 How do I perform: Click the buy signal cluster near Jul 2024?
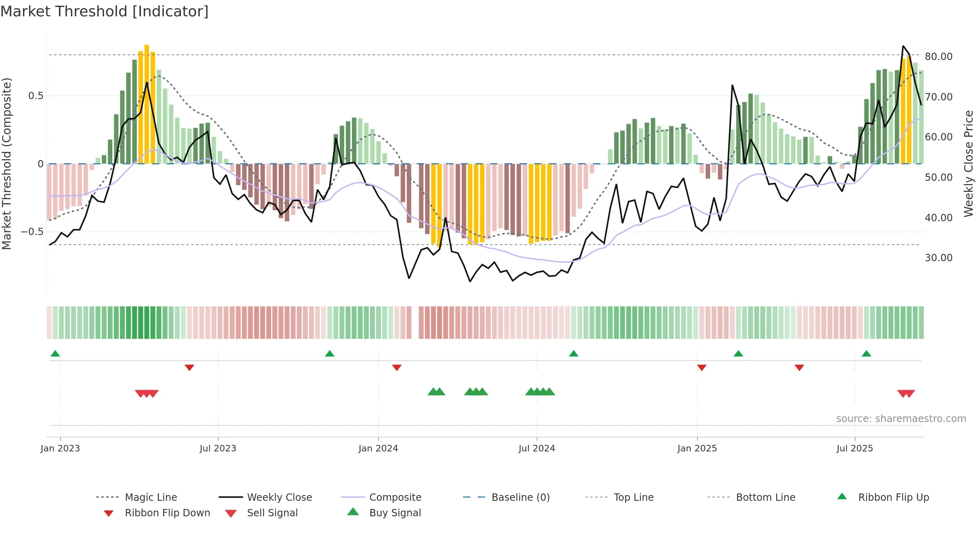coord(540,391)
